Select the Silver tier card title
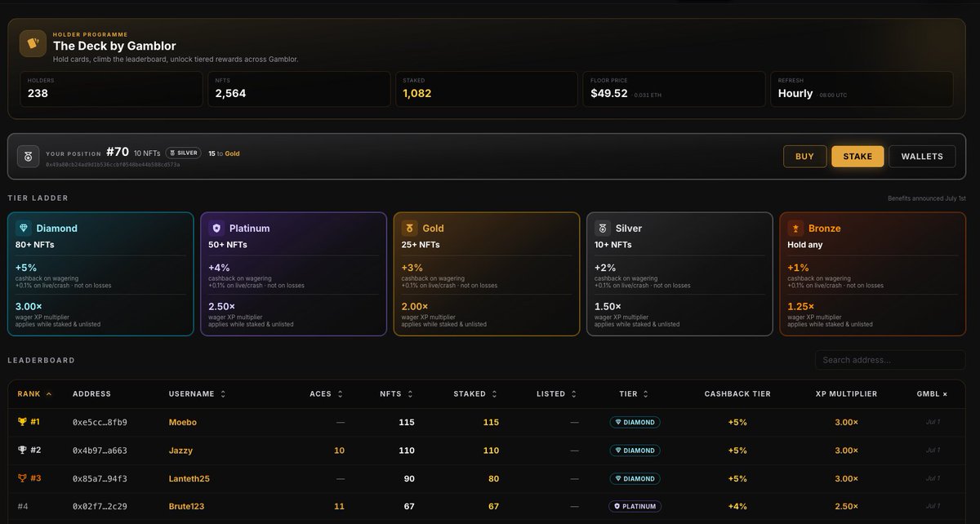Image resolution: width=980 pixels, height=524 pixels. (x=629, y=229)
